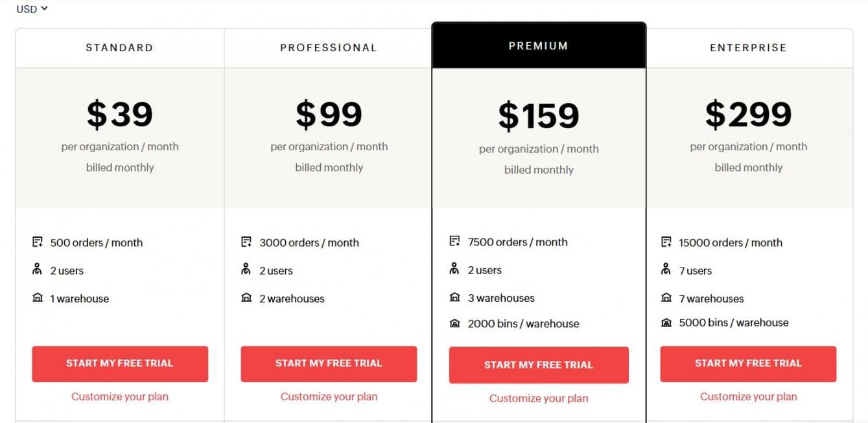Click the warehouse icon beside 2 warehouses
The width and height of the screenshot is (868, 423).
coord(246,298)
